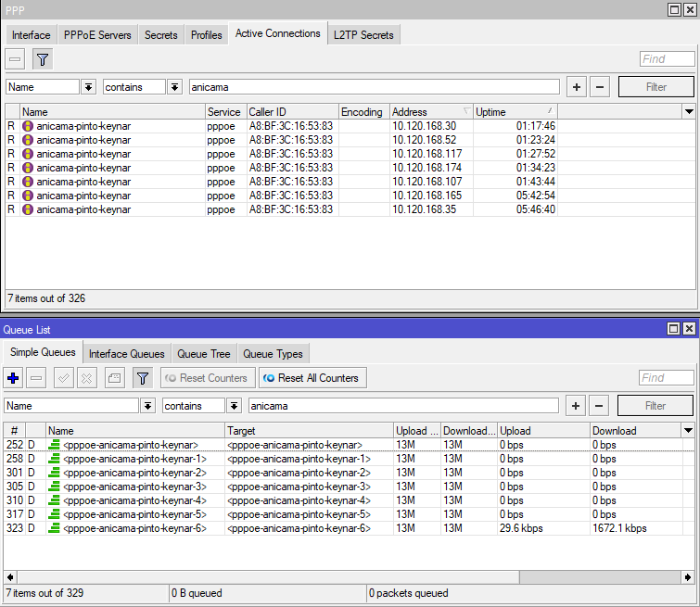Sort PPP table by Uptime column
700x607 pixels.
click(515, 111)
